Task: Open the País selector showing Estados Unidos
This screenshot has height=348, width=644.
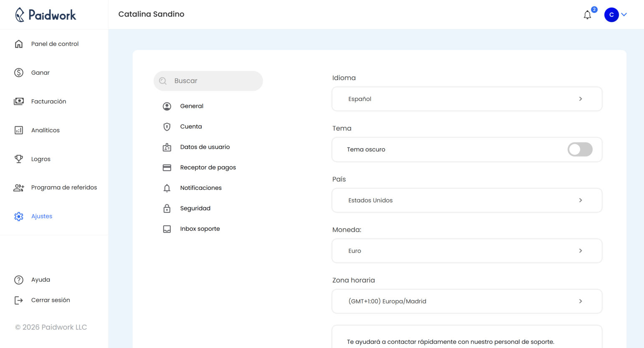Action: pyautogui.click(x=467, y=200)
